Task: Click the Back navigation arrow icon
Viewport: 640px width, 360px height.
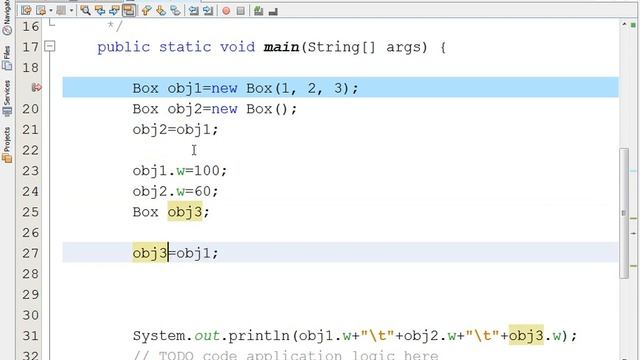Action: pyautogui.click(x=41, y=11)
